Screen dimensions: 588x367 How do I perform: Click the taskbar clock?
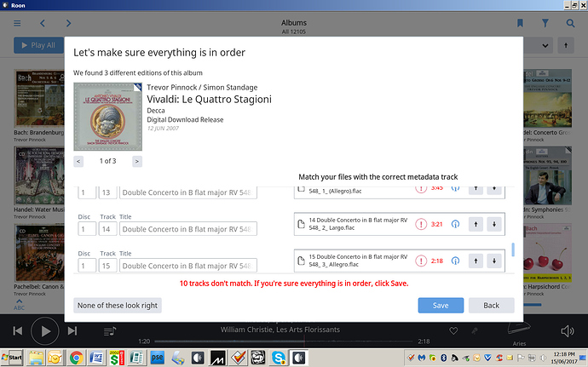564,358
